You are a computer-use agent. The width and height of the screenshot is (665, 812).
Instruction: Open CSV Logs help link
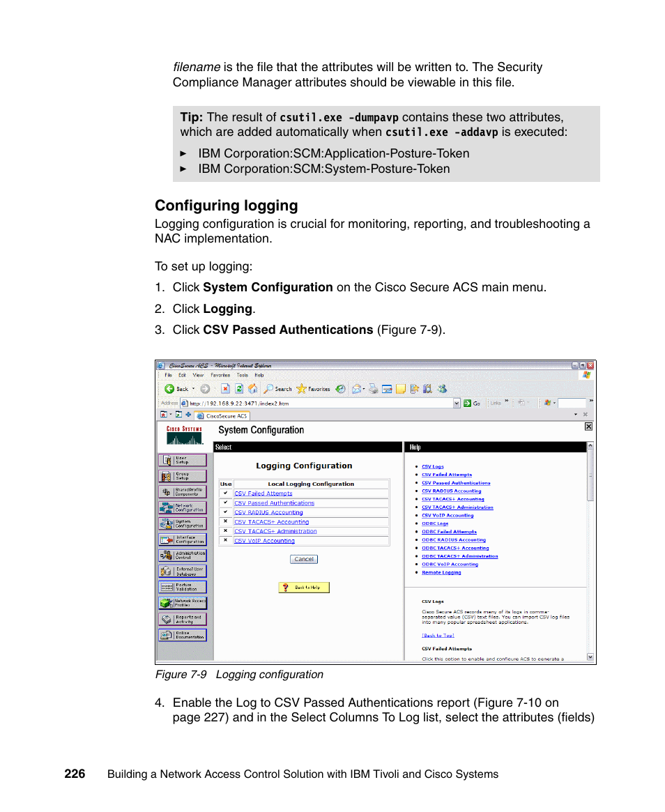pyautogui.click(x=432, y=466)
